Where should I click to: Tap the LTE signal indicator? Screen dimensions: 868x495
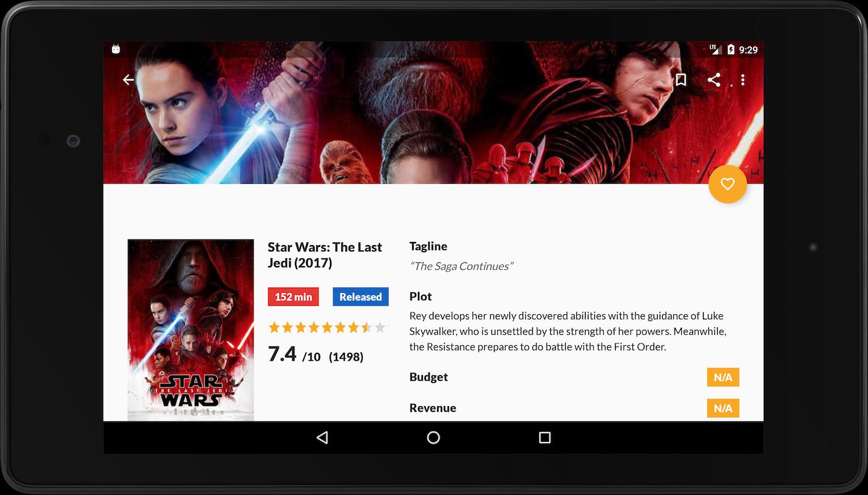(715, 49)
